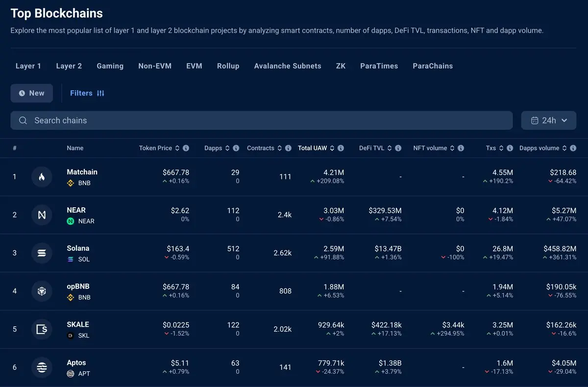Click the calendar icon in the 24h selector
The image size is (588, 387).
coord(535,121)
